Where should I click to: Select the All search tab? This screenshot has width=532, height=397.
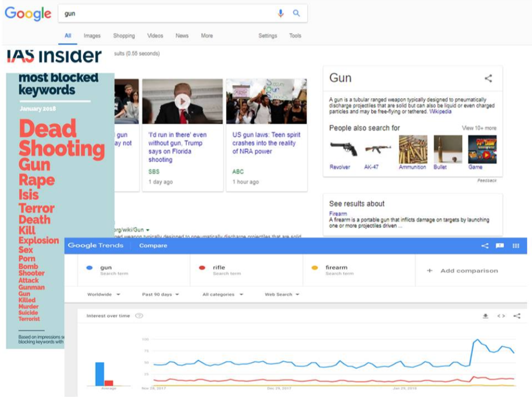[68, 36]
